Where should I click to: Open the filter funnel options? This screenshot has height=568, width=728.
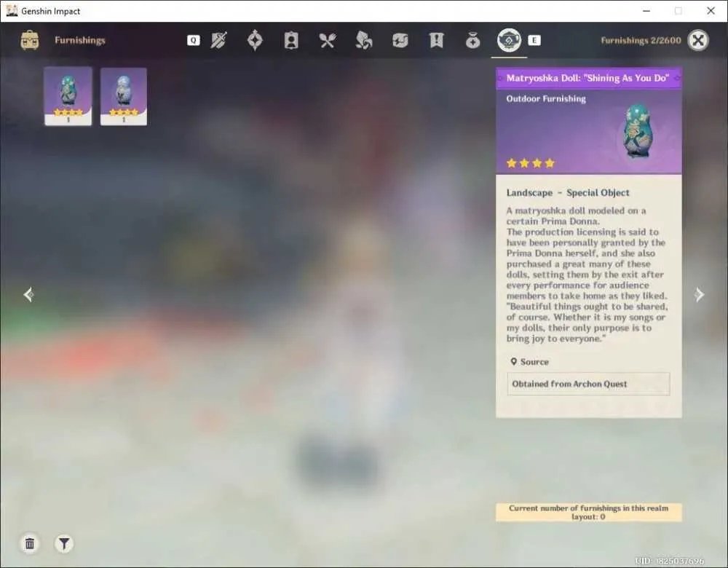coord(64,543)
